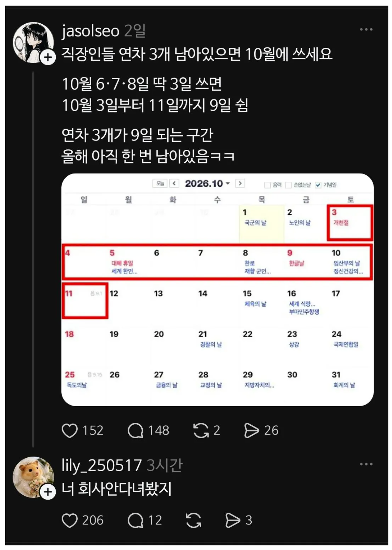Share lily_250517's reply via send icon
The image size is (392, 550).
pos(233,520)
